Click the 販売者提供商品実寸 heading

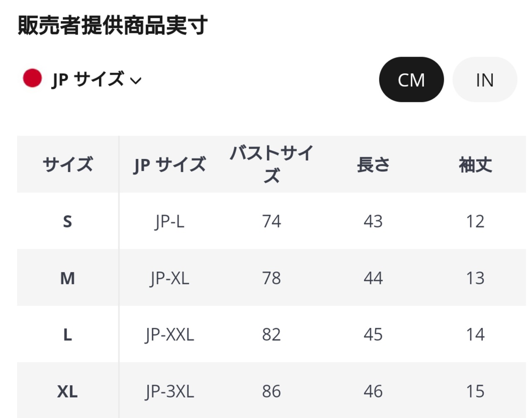113,25
